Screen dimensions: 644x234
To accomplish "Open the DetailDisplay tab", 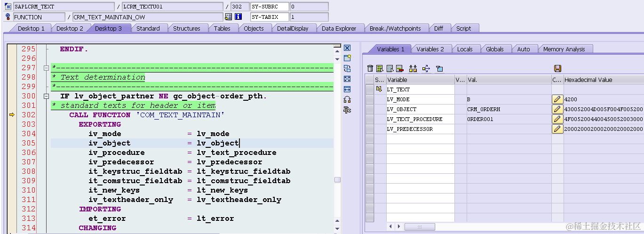I will coord(293,29).
